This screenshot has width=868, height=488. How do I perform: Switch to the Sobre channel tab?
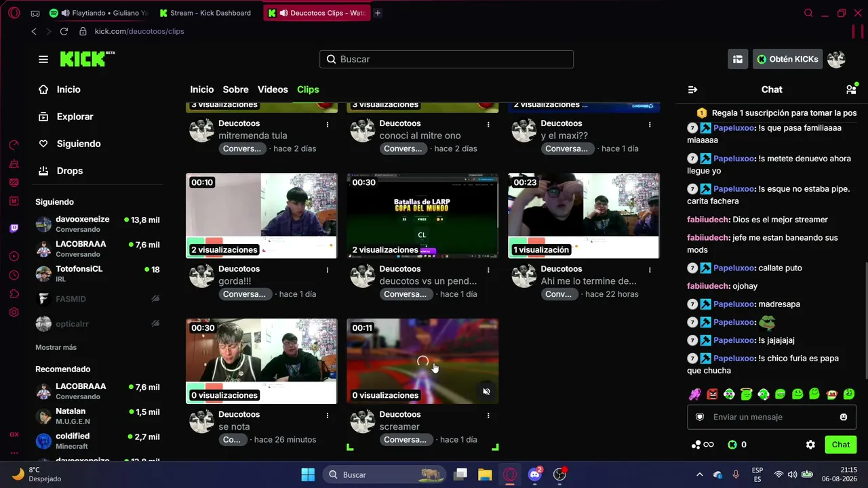235,89
